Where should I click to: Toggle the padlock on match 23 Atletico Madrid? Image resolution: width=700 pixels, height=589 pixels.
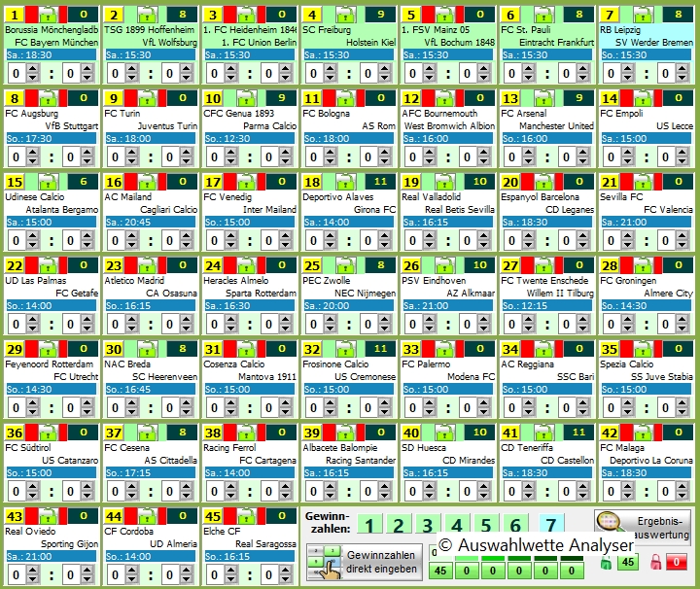pos(148,266)
